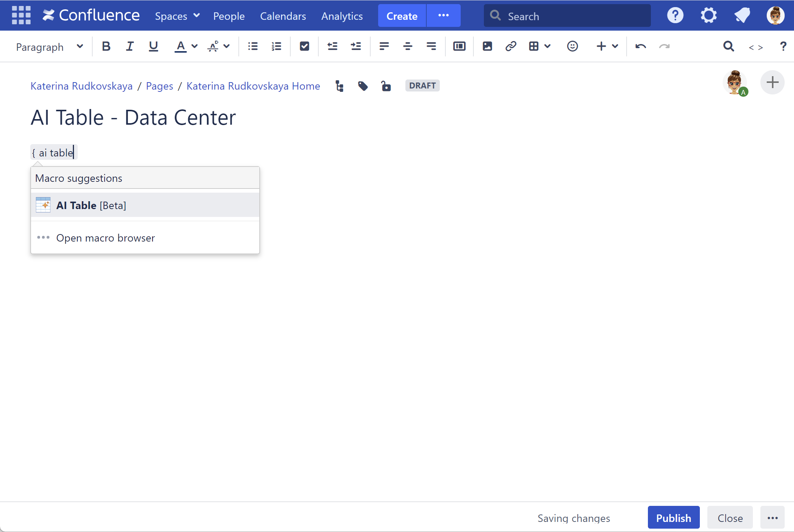Toggle underline formatting
Screen dimensions: 794x532
coord(153,46)
